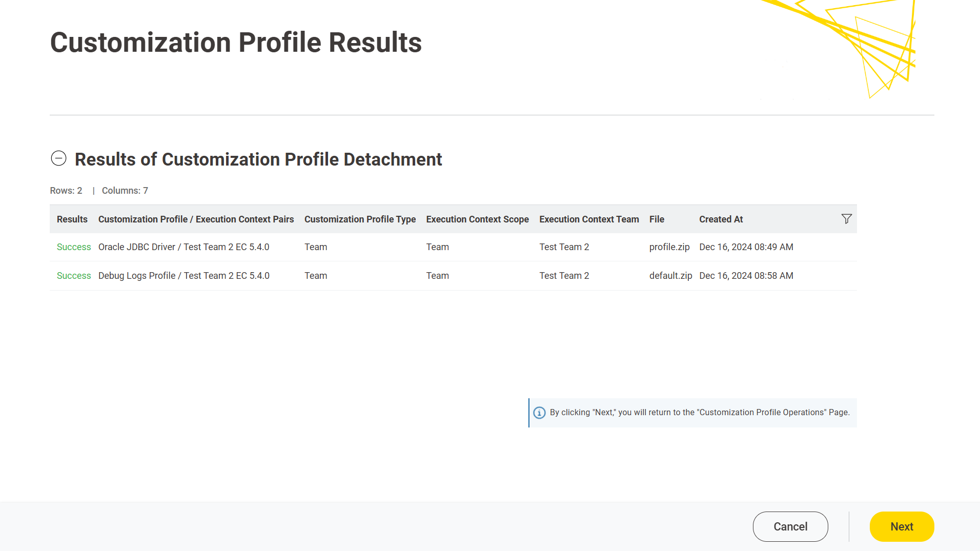Click the default.zip file cell

671,276
